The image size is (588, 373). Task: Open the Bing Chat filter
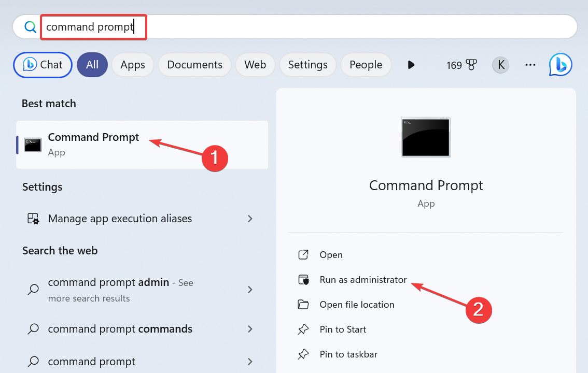click(43, 65)
